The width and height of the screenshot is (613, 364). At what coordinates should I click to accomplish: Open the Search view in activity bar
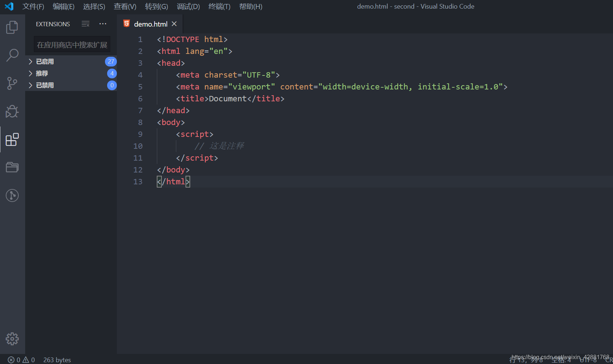click(x=12, y=55)
